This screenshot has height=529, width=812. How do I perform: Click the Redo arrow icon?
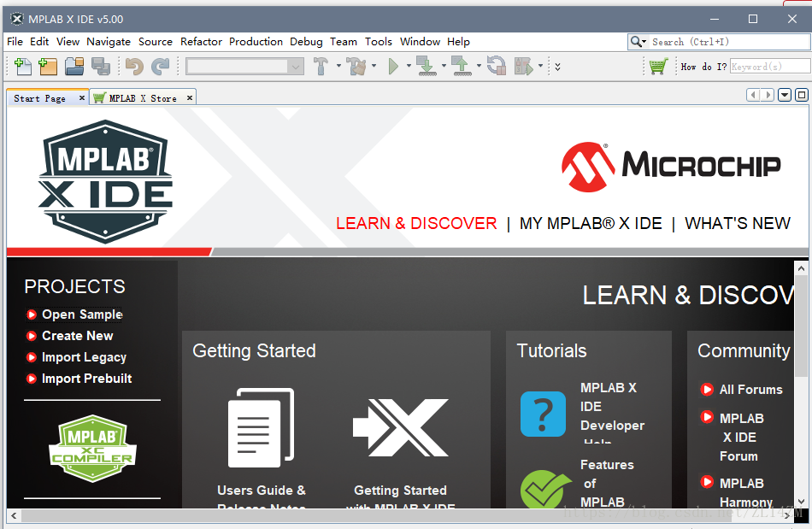point(161,67)
